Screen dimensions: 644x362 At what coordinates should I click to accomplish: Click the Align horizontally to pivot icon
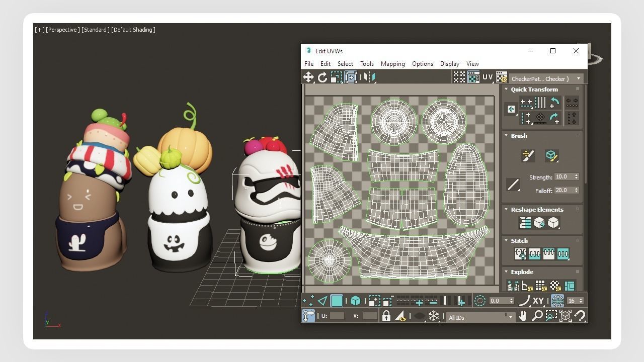526,103
